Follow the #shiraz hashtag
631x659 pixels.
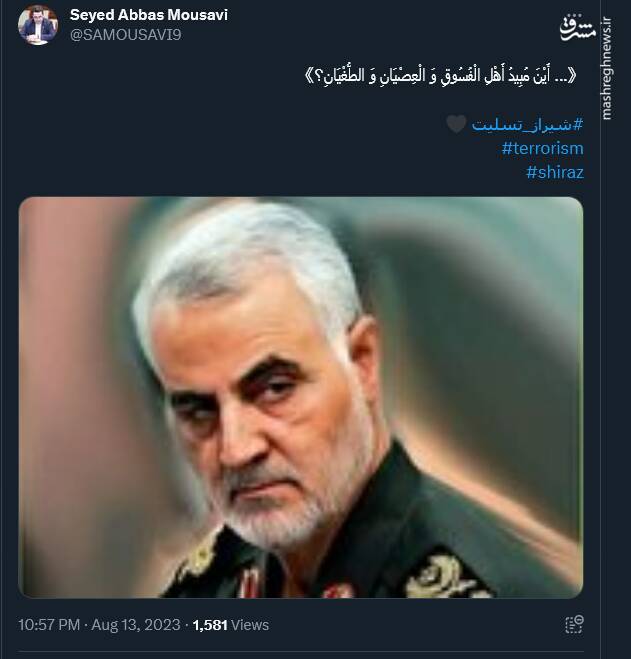tap(554, 172)
